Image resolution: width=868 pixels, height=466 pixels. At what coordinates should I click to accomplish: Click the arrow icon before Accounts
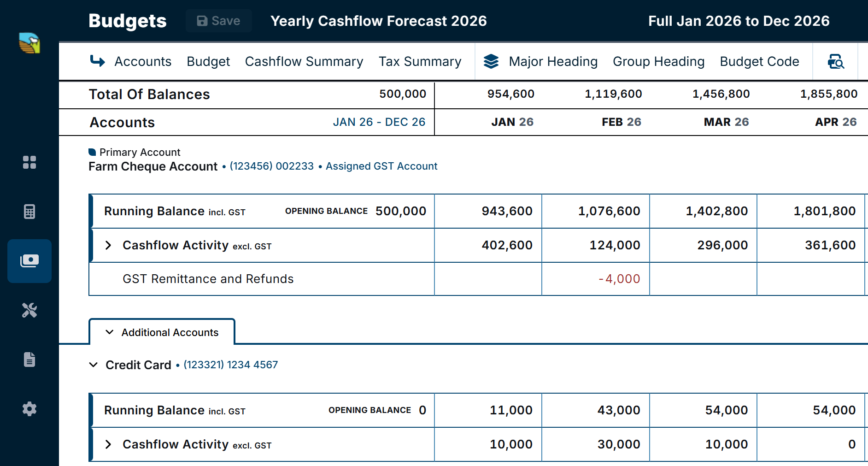(98, 61)
